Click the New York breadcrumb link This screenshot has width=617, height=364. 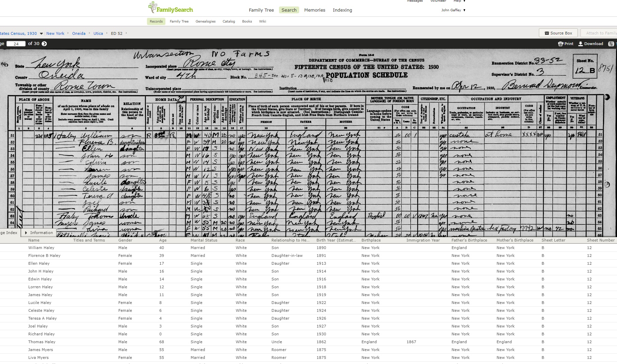(x=55, y=33)
